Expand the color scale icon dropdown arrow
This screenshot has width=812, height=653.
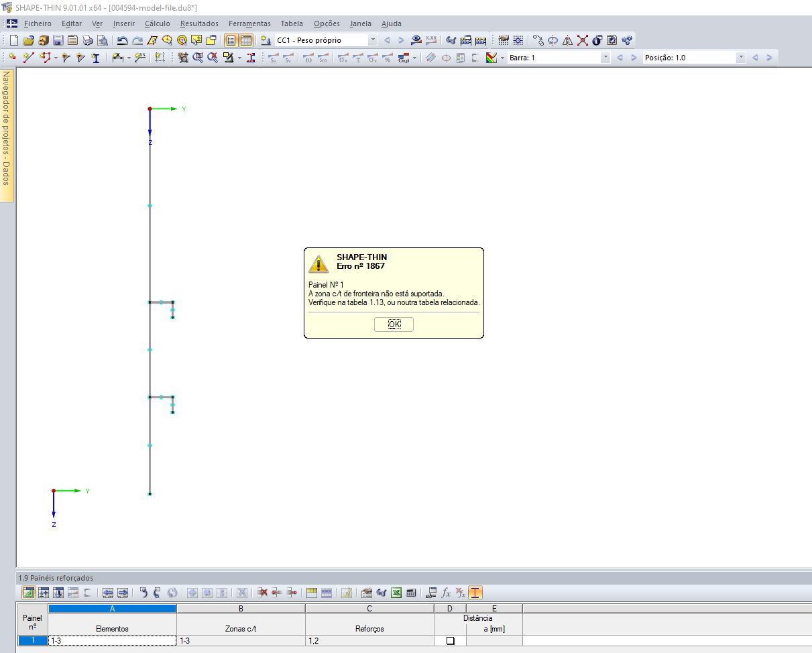point(502,58)
